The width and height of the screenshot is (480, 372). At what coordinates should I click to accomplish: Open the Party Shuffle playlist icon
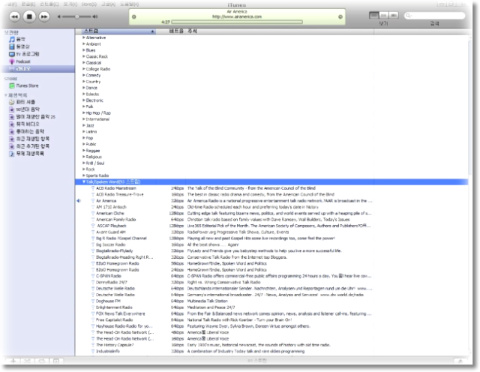pyautogui.click(x=12, y=102)
